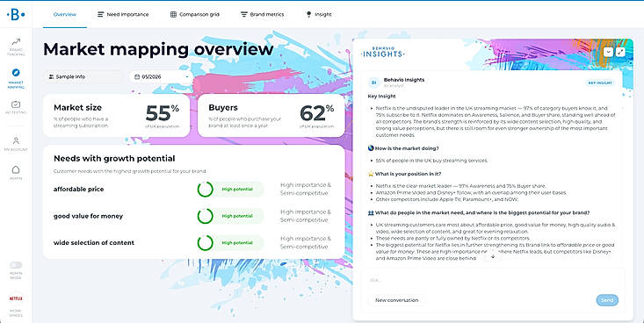The width and height of the screenshot is (644, 323).
Task: Open the Sample info button
Action: (x=83, y=76)
